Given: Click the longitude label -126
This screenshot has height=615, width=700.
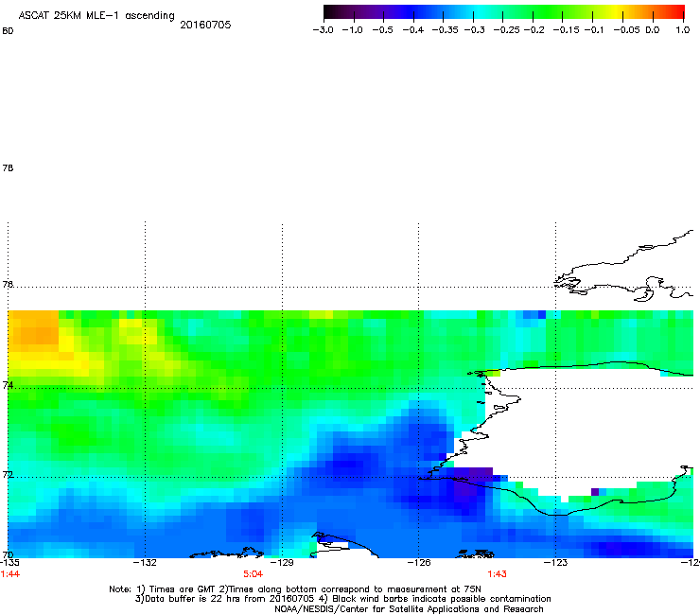Looking at the screenshot, I should pos(419,562).
